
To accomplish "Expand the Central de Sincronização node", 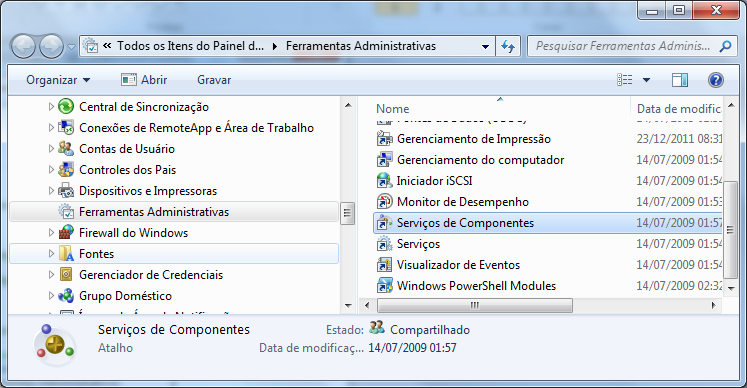I will pyautogui.click(x=51, y=106).
